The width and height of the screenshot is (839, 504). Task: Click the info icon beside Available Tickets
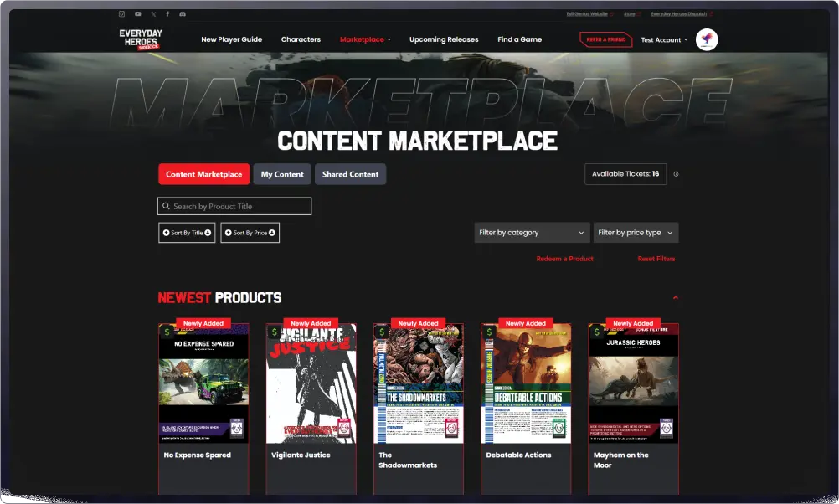coord(676,174)
